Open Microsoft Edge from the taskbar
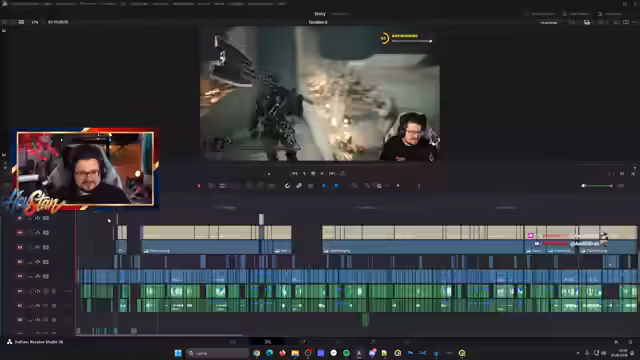This screenshot has width=640, height=360. (269, 353)
